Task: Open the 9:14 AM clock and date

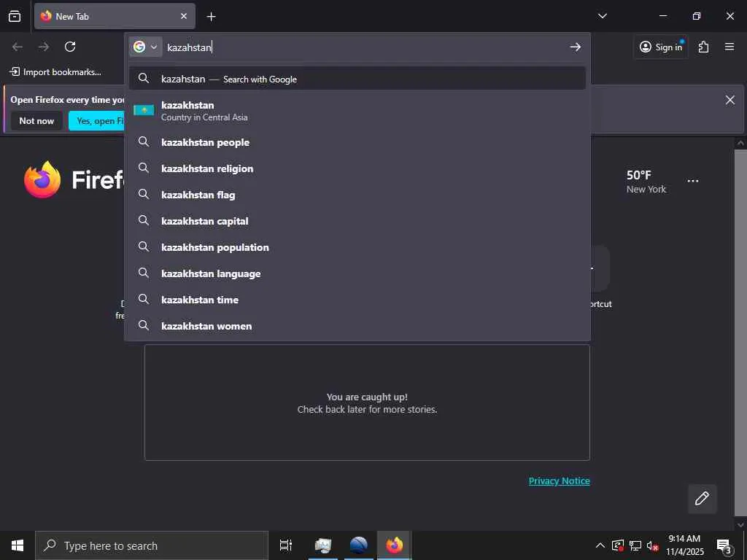Action: click(684, 545)
